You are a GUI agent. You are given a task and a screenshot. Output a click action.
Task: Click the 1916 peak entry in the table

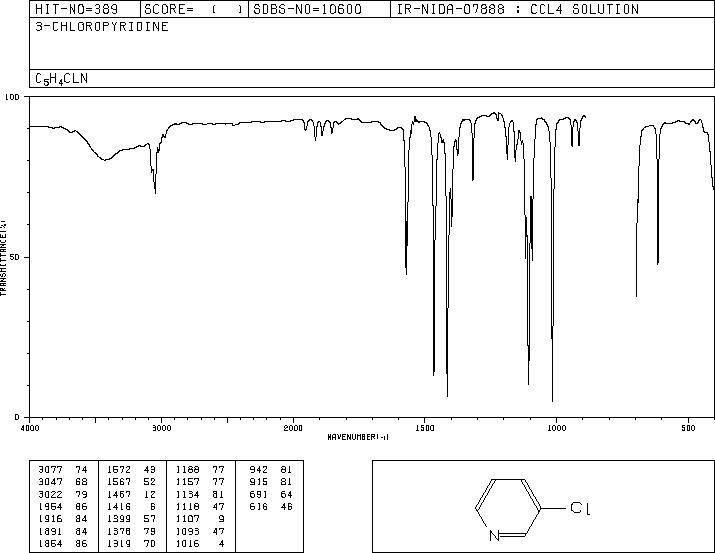(63, 519)
